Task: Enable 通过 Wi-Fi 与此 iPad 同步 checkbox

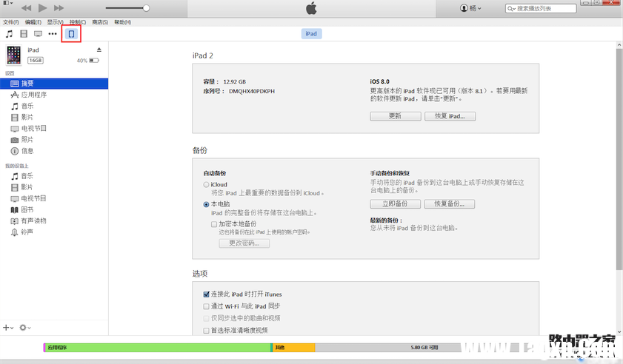Action: (206, 306)
